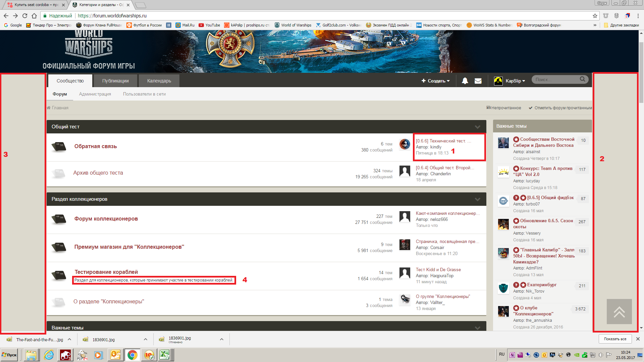Click the KapSlip user avatar
This screenshot has height=362, width=644.
498,81
